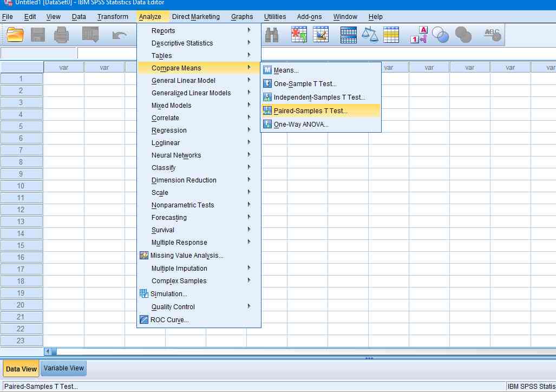Screen dimensions: 556x392
Task: Expand the Multiple Imputation submenu
Action: (x=199, y=269)
